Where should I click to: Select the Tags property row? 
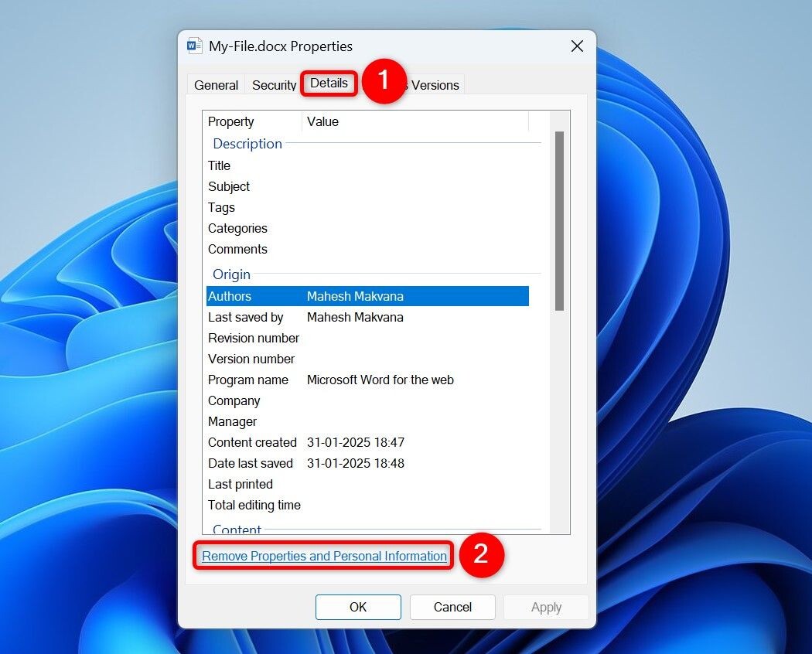click(367, 207)
